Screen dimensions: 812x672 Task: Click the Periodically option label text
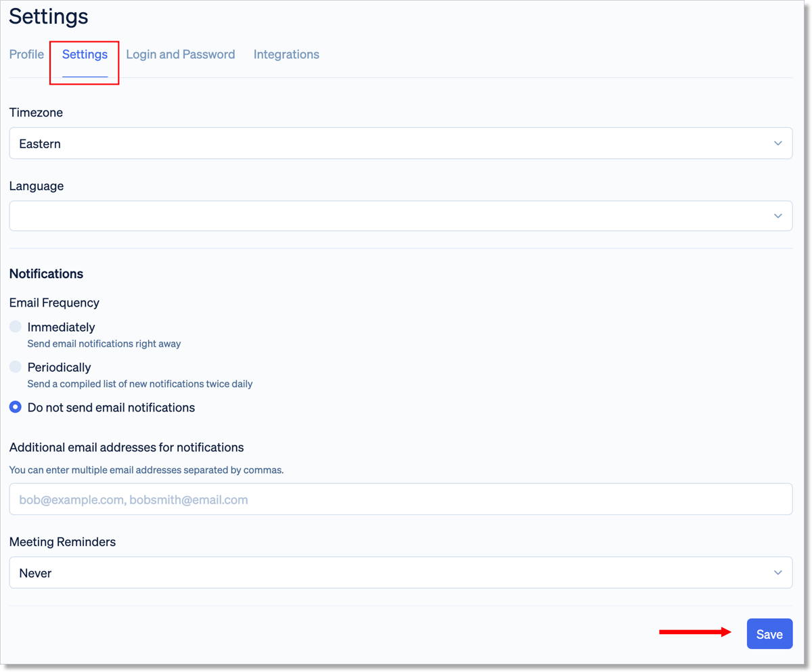tap(59, 367)
